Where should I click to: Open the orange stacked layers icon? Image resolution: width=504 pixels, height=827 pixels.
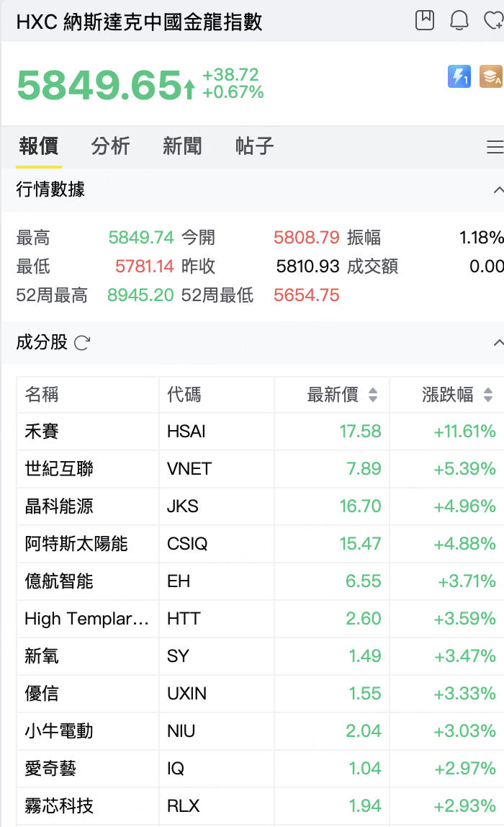point(491,76)
